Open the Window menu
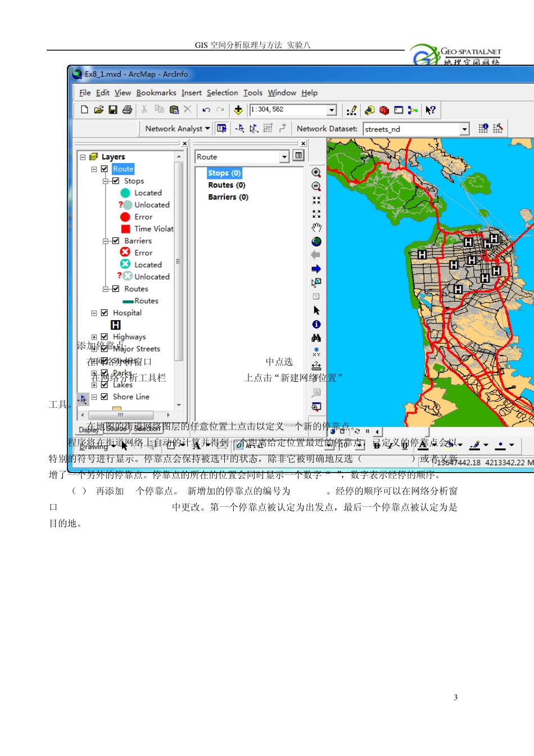 pyautogui.click(x=282, y=93)
